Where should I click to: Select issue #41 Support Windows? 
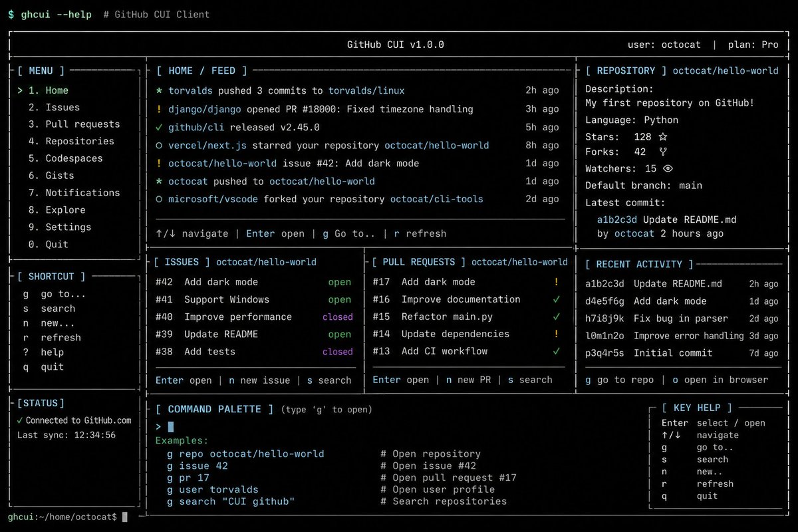254,299
